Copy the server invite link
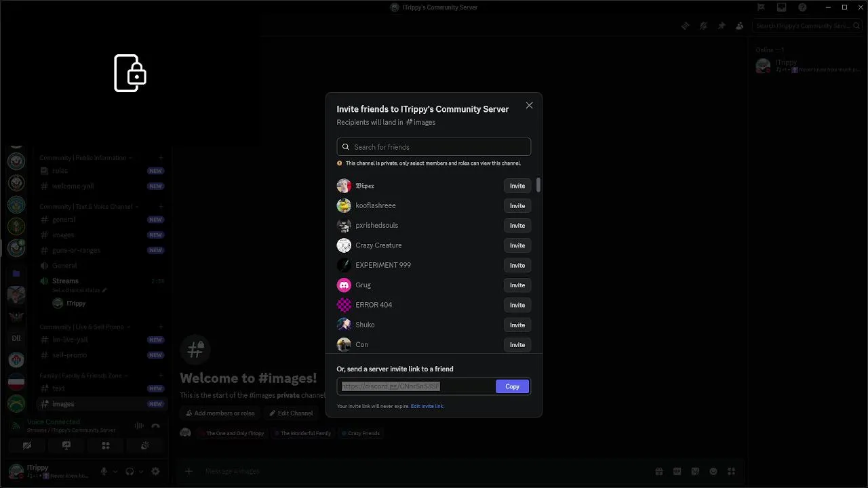 pos(512,386)
